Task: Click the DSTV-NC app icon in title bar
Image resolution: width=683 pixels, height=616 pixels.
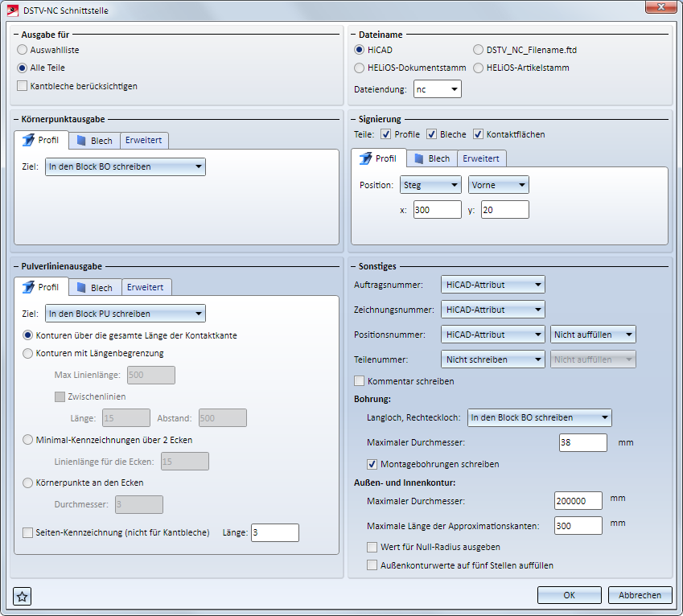Action: pos(13,10)
